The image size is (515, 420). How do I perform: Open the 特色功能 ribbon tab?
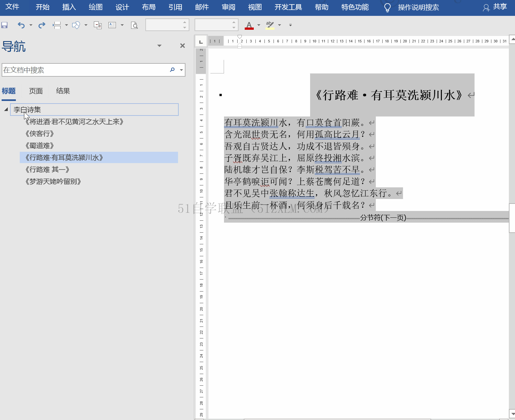pos(355,7)
